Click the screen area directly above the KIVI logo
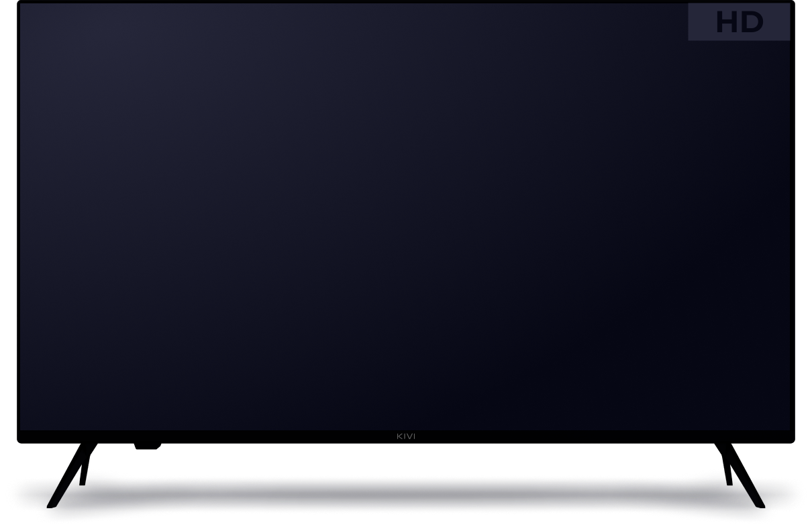812x525 pixels. [406, 410]
